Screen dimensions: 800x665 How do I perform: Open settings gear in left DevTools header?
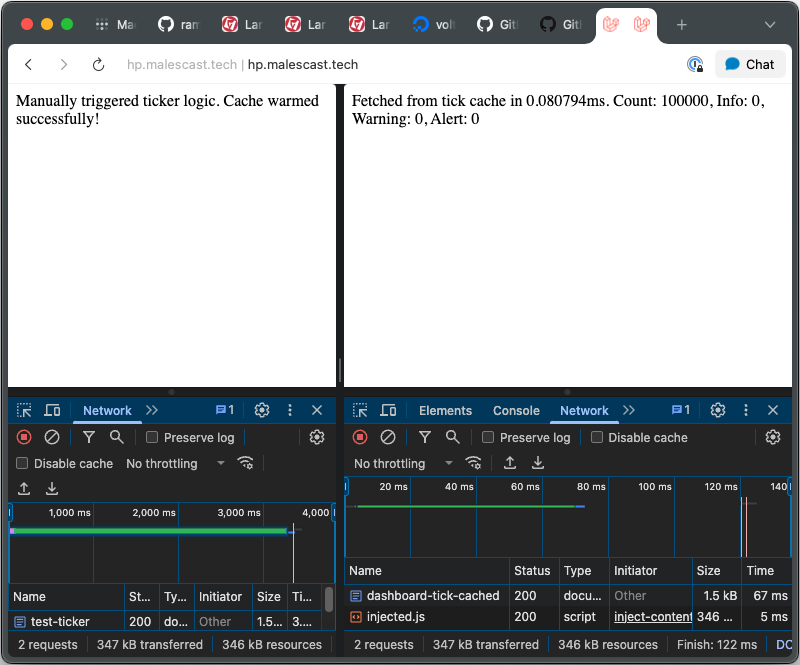[262, 410]
